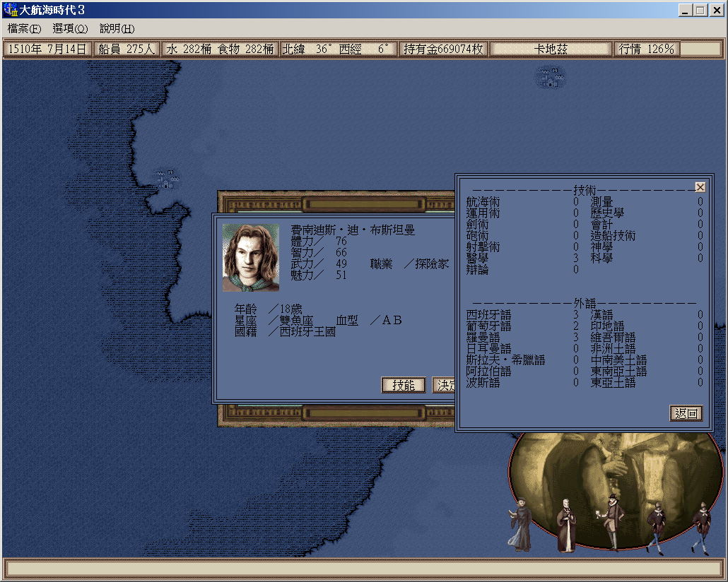Close the 技術 skills panel with X
728x582 pixels.
click(x=700, y=187)
